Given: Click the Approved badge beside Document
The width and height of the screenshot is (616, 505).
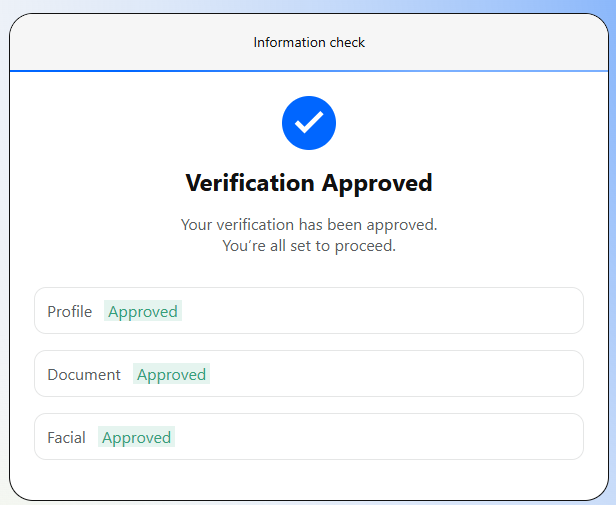Looking at the screenshot, I should click(x=171, y=375).
